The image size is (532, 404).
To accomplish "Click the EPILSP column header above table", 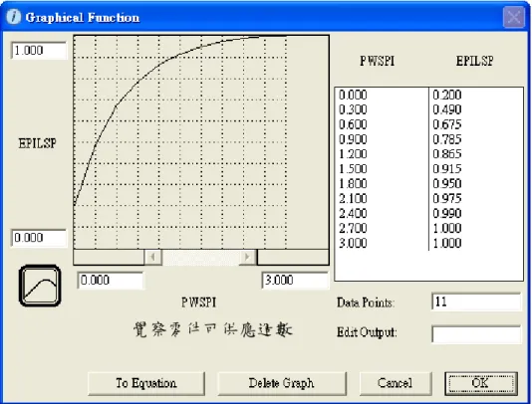I will [474, 62].
